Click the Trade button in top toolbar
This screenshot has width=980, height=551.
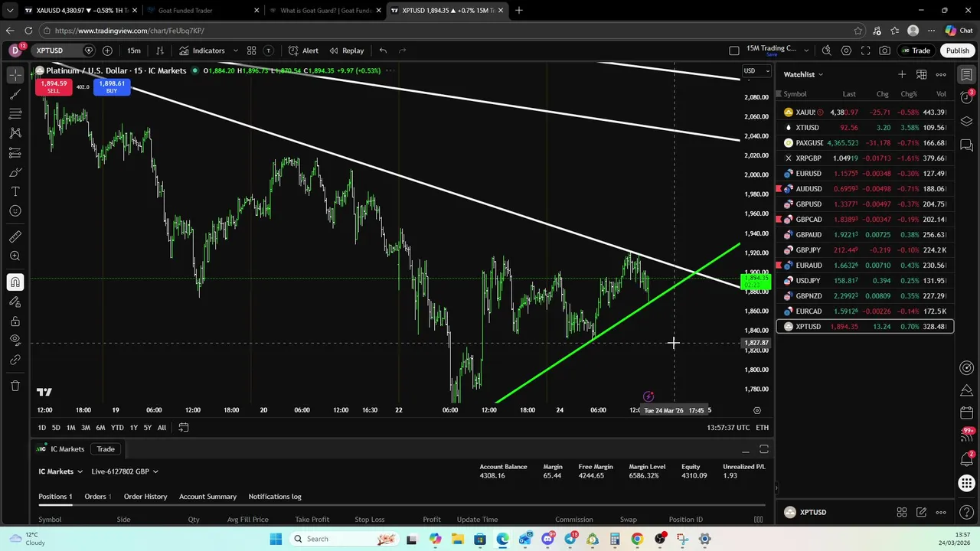tap(916, 51)
